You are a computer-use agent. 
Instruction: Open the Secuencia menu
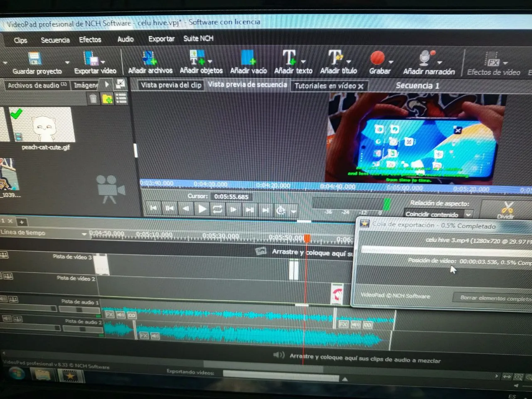pos(55,40)
